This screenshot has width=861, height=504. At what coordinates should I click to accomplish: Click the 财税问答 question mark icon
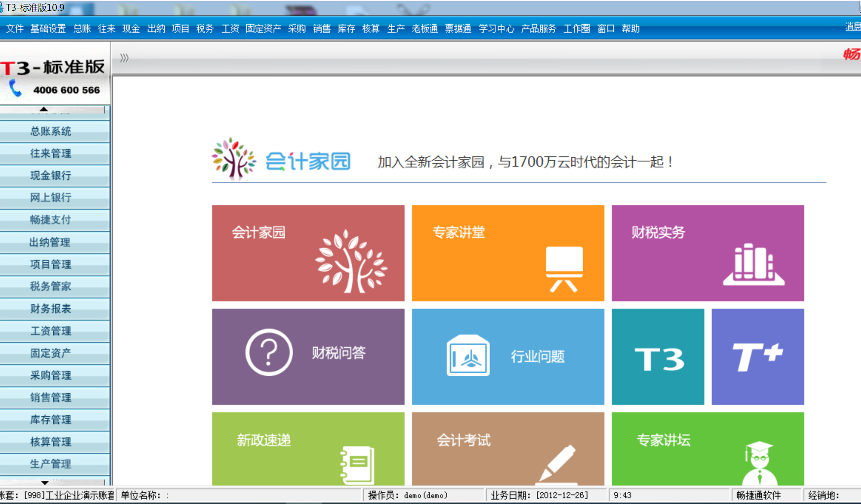coord(269,353)
